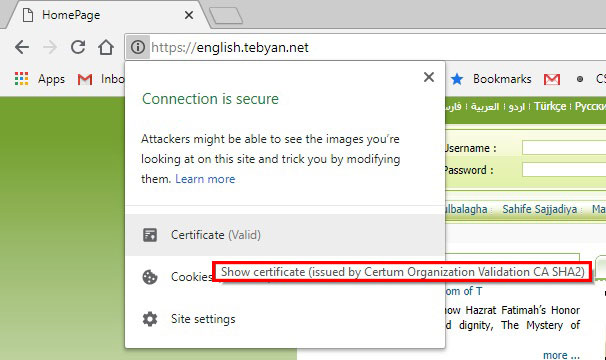Click the more ... link
Screen dimensions: 606x360
click(561, 355)
